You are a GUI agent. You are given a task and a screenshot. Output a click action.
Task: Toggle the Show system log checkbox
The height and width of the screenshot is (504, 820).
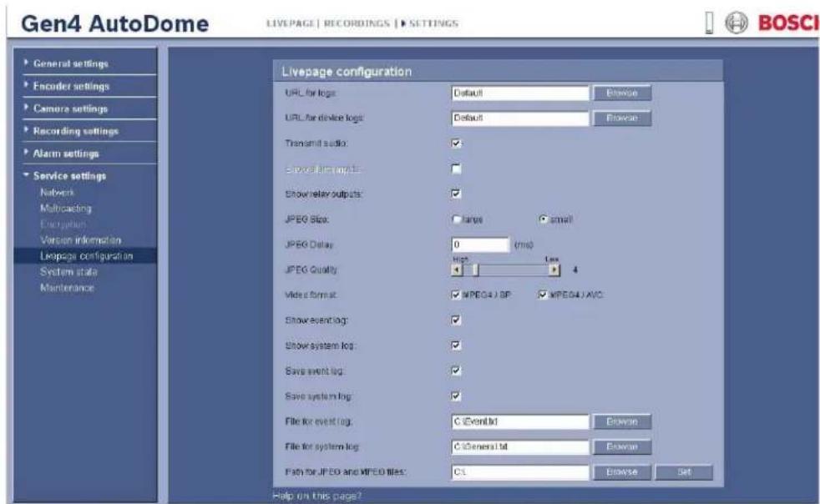click(456, 345)
